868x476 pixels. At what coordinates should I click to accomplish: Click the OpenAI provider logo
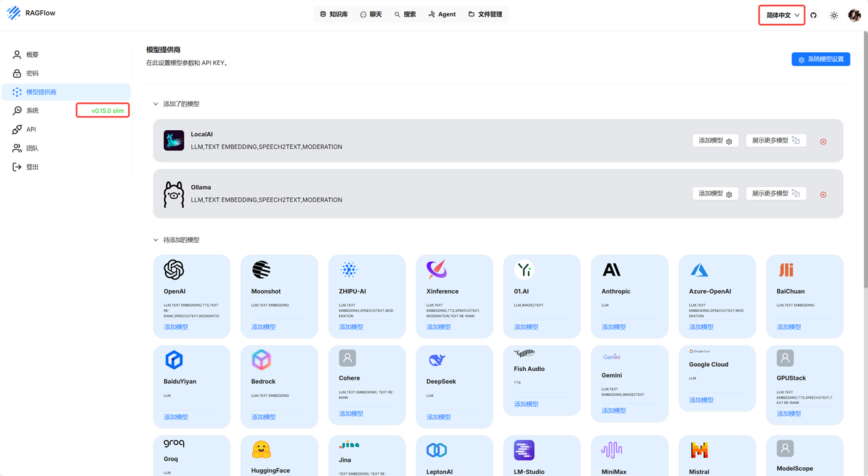click(x=174, y=270)
